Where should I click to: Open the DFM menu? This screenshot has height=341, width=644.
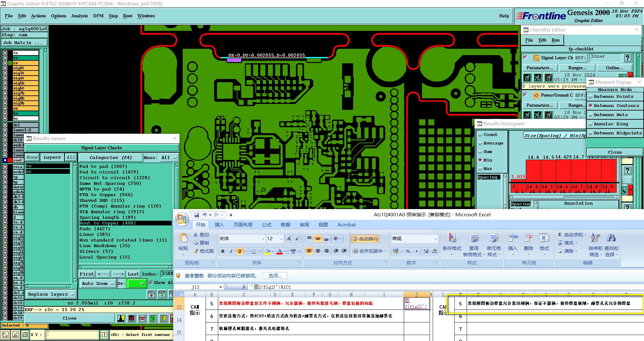tap(98, 16)
